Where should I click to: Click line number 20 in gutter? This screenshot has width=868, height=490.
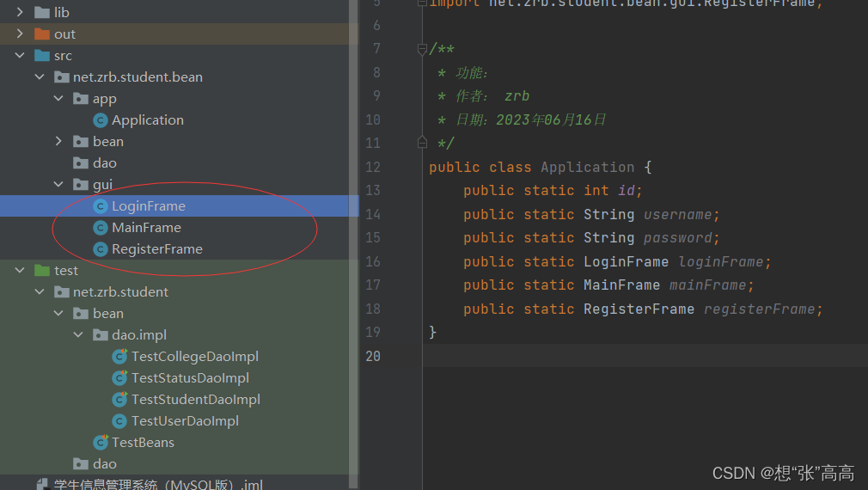tap(373, 356)
